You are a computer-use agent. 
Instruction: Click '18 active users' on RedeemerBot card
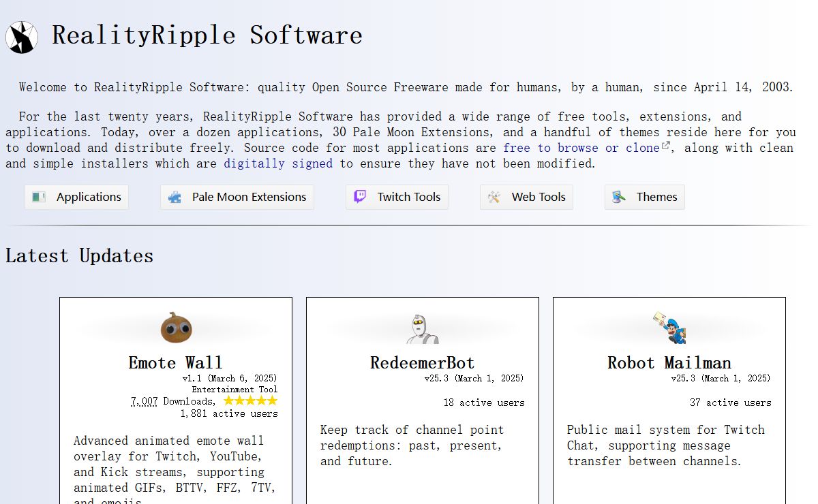[484, 403]
